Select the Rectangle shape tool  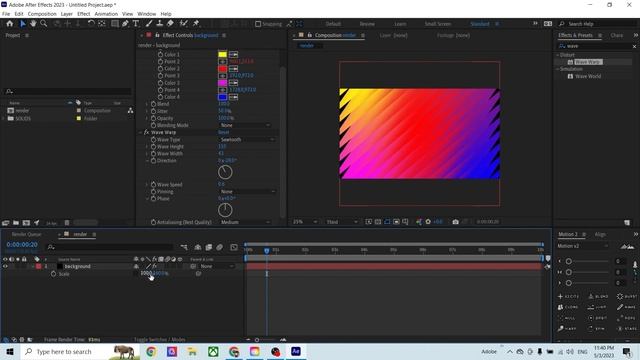(115, 24)
